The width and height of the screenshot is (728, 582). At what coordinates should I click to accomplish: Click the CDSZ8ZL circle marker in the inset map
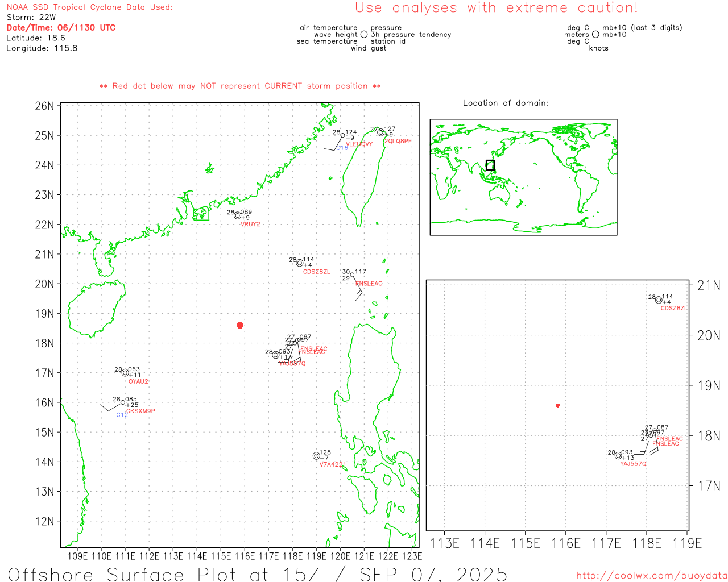pos(659,300)
